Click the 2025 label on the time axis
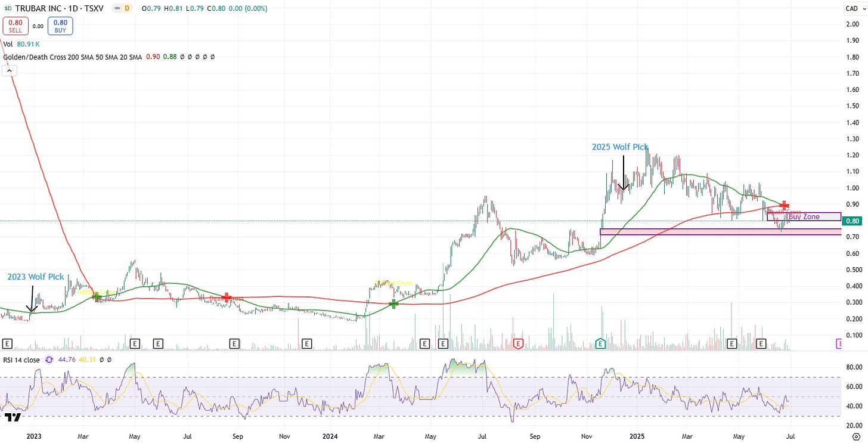This screenshot has width=868, height=443. (637, 436)
